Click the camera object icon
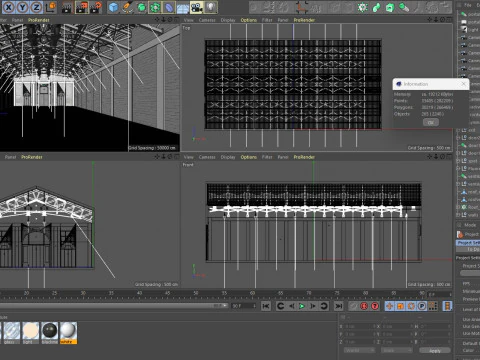Screen dimensions: 480x360 pos(197,7)
